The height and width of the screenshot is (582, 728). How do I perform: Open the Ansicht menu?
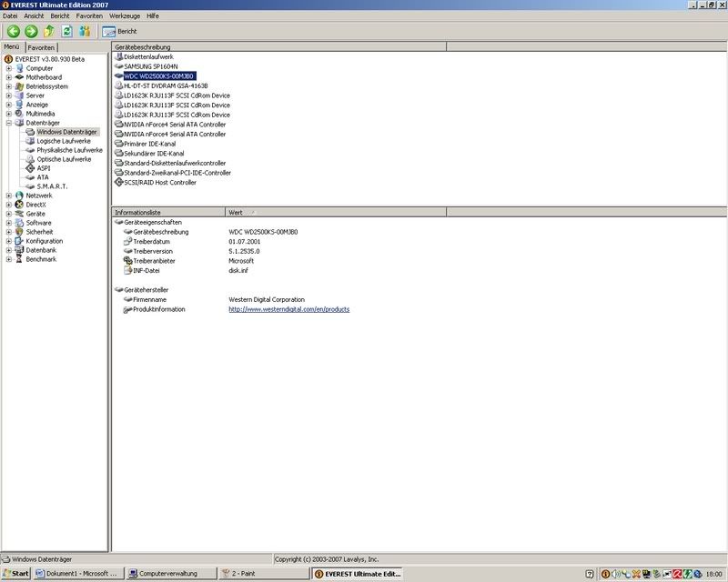click(x=33, y=15)
